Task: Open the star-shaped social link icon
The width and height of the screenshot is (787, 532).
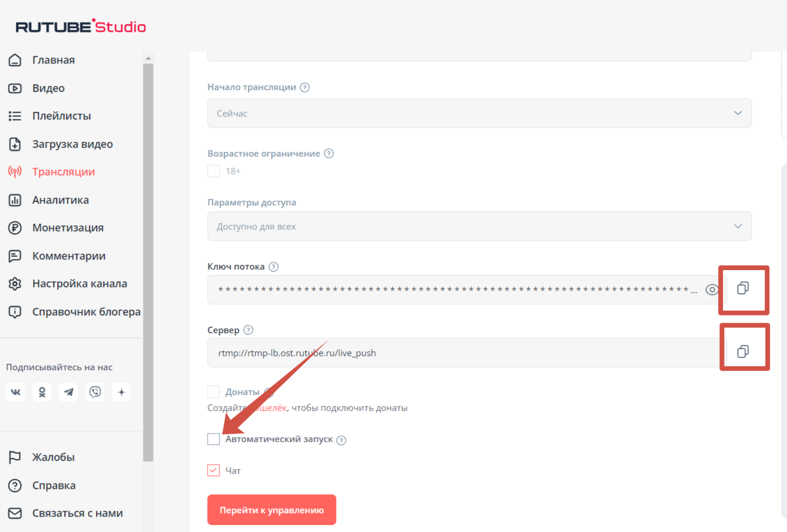Action: pos(121,392)
